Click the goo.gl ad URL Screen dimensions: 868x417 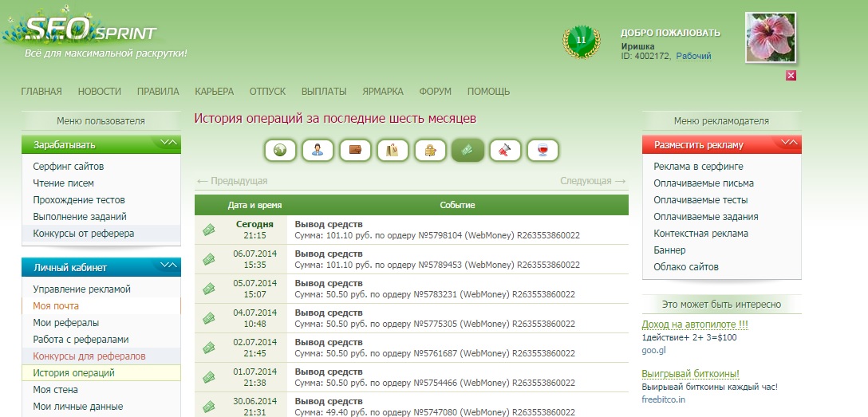click(x=653, y=350)
